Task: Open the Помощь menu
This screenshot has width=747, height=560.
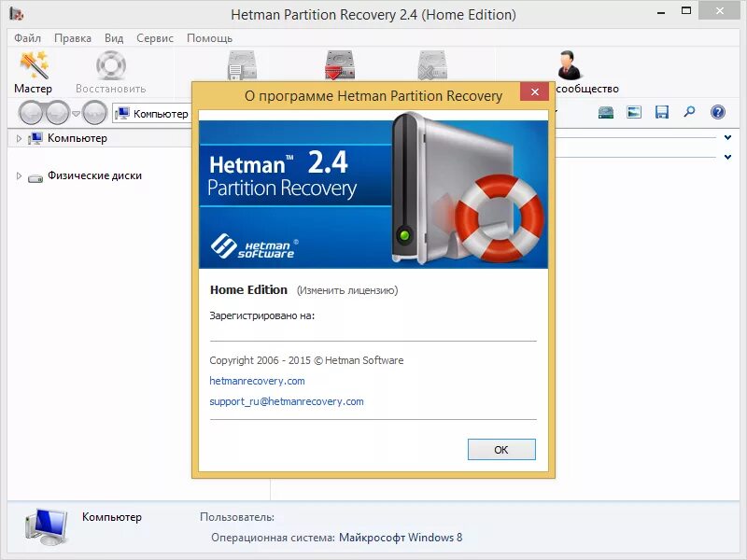Action: tap(209, 38)
